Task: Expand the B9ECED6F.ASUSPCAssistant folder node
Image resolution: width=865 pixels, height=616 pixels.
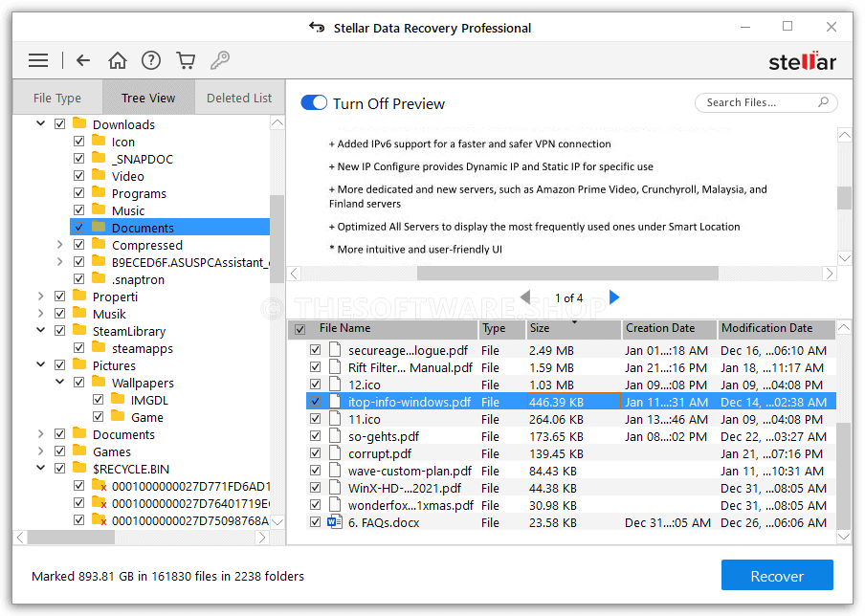Action: coord(59,261)
